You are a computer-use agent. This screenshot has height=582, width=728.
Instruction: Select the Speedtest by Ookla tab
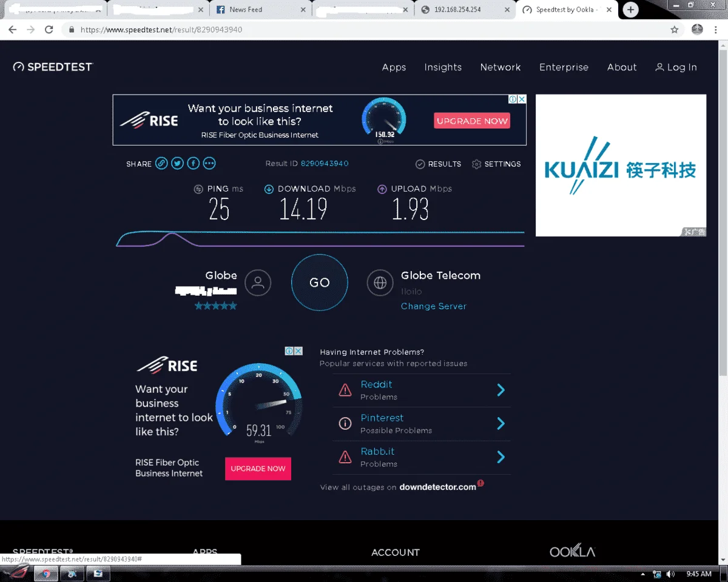click(567, 10)
